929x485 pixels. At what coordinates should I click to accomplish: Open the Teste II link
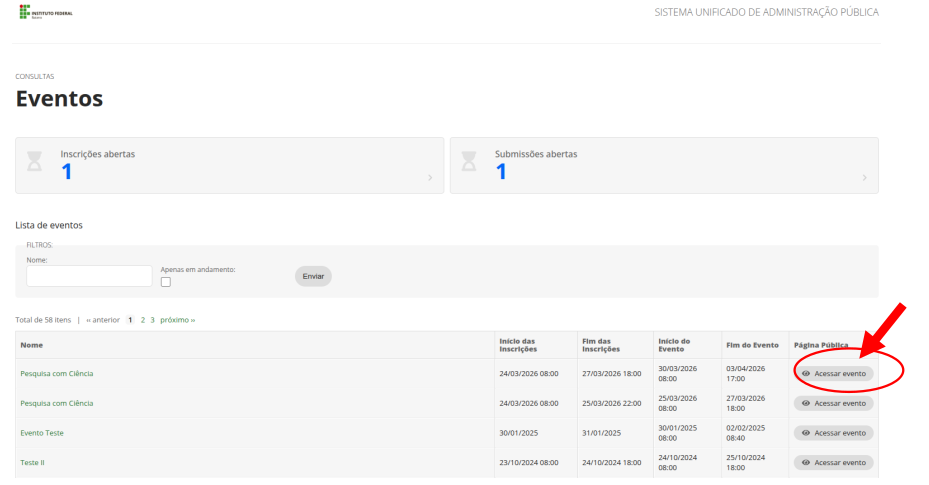(x=33, y=462)
